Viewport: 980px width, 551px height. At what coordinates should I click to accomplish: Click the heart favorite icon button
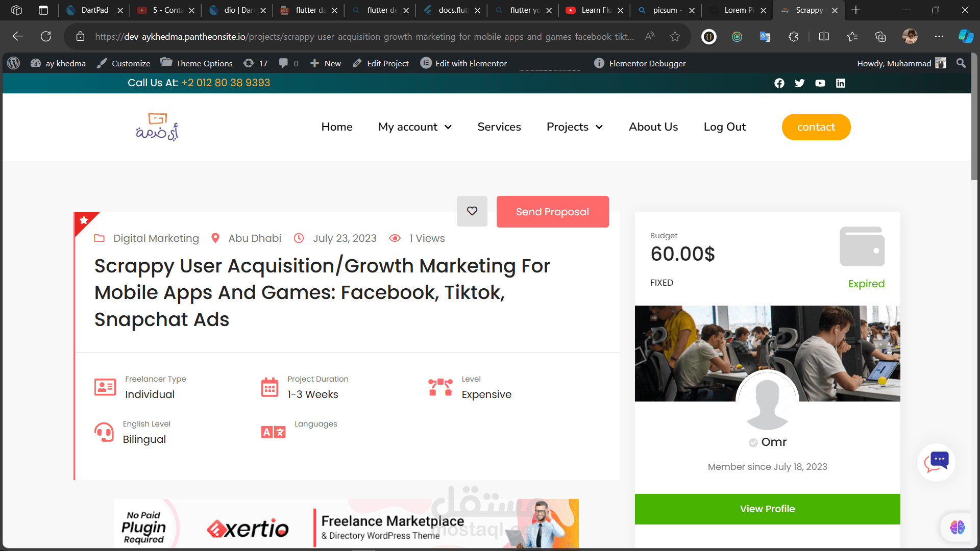[x=472, y=211]
